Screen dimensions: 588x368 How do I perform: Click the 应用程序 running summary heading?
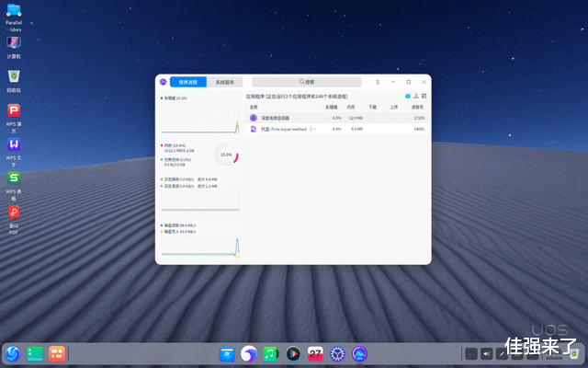coord(297,97)
